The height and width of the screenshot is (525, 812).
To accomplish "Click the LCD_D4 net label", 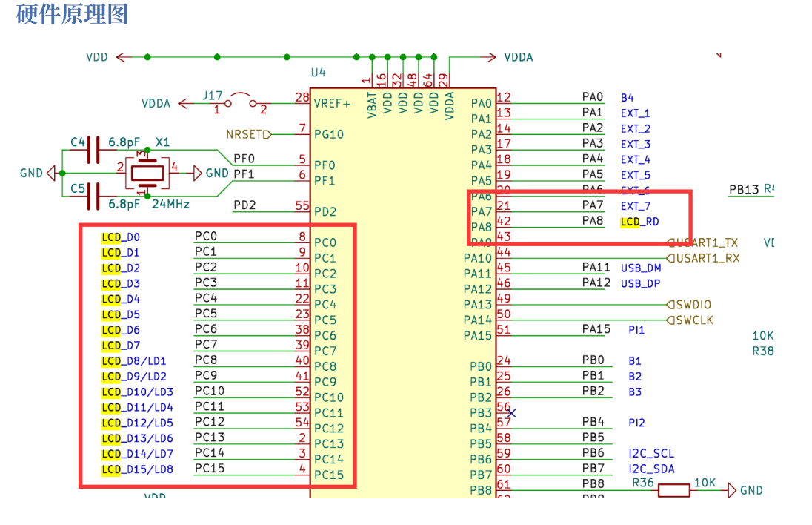I will click(x=121, y=300).
